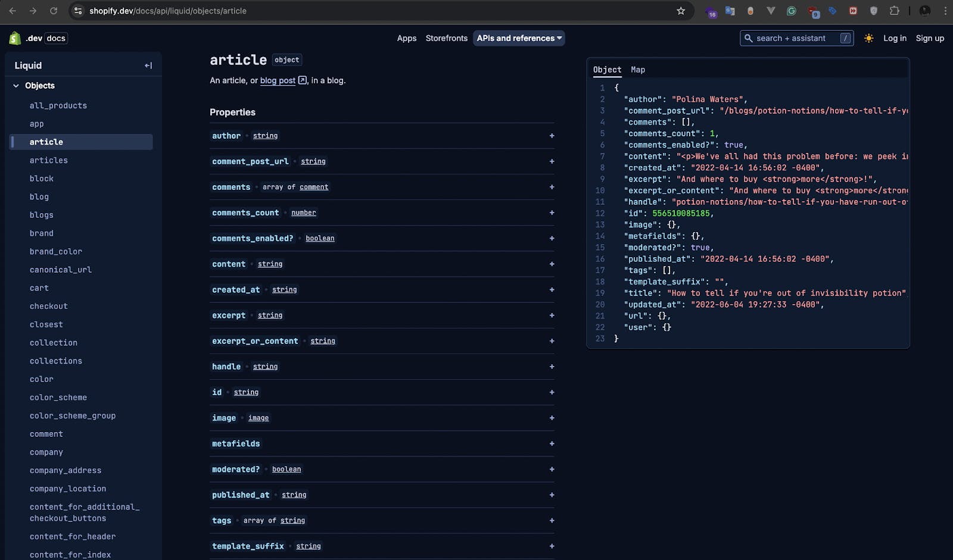Reload the page in browser
The width and height of the screenshot is (953, 560).
click(54, 11)
